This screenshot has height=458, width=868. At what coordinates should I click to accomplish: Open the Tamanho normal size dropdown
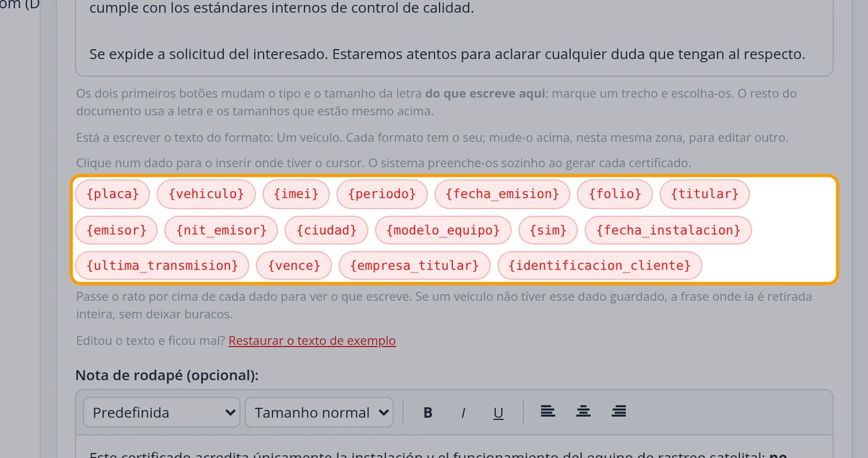(319, 413)
